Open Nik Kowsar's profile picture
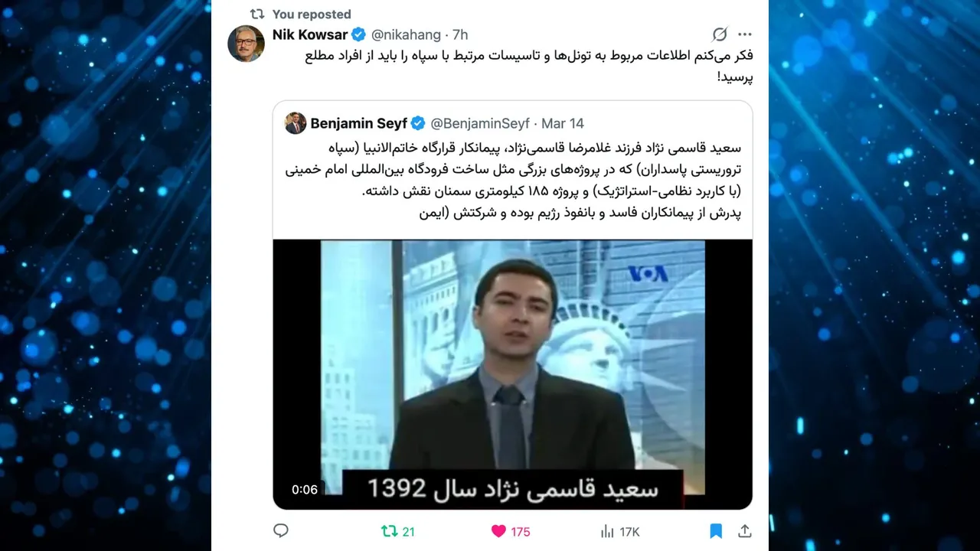 coord(246,44)
